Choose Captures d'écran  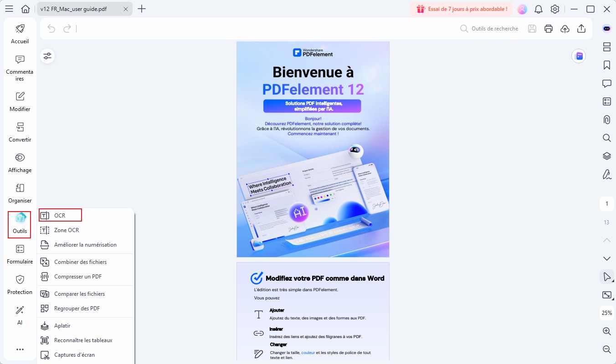point(86,355)
